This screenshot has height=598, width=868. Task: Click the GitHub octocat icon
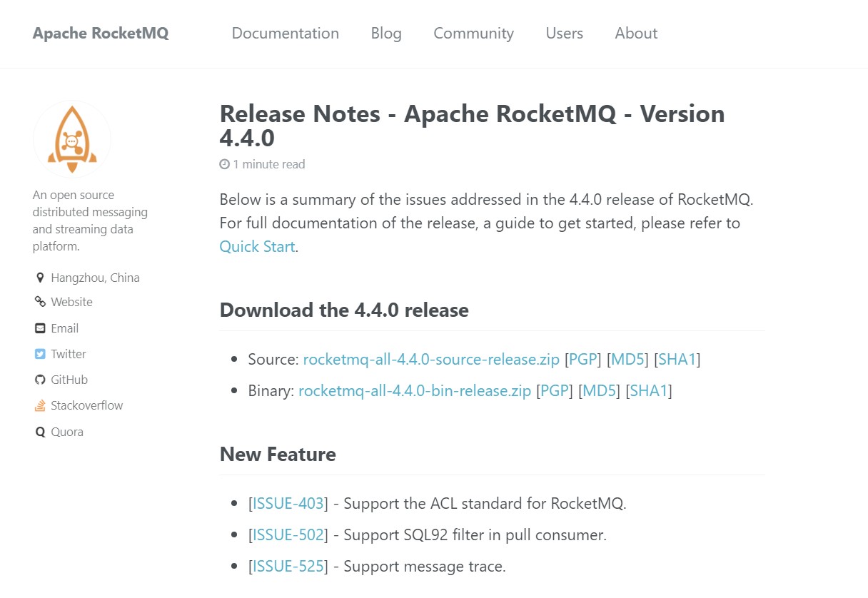40,380
